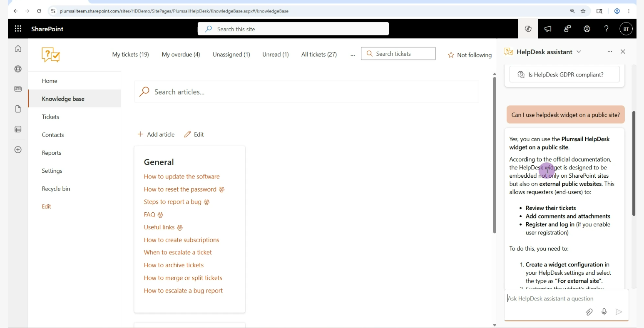The image size is (644, 328).
Task: Go back in browser history
Action: 15,11
